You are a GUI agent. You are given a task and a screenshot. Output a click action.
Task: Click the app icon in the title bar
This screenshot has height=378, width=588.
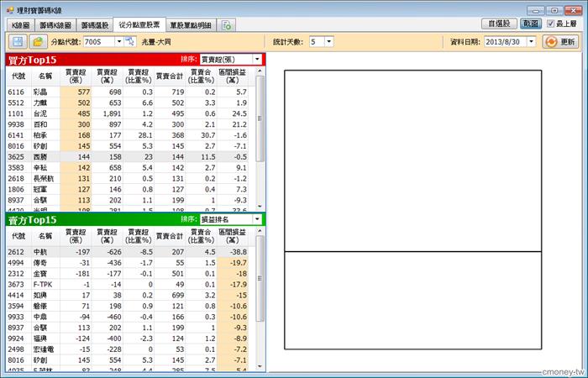[x=10, y=10]
